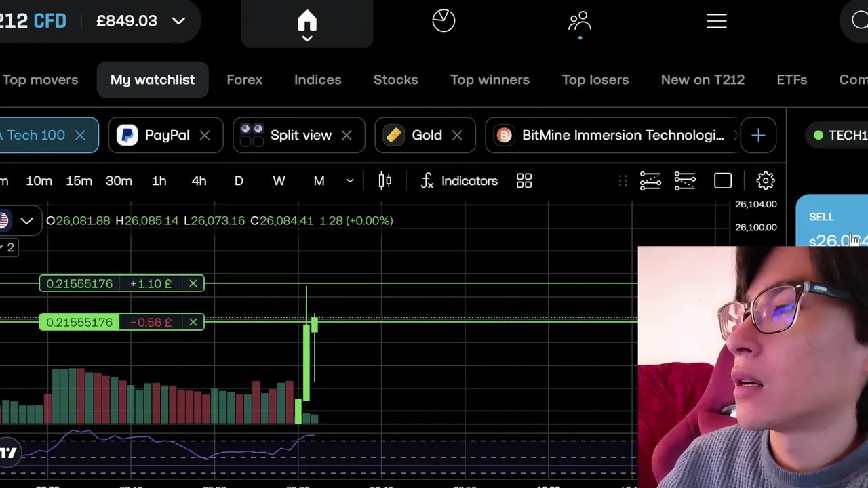Click first order lines settings icon
Viewport: 868px width, 488px height.
[650, 181]
